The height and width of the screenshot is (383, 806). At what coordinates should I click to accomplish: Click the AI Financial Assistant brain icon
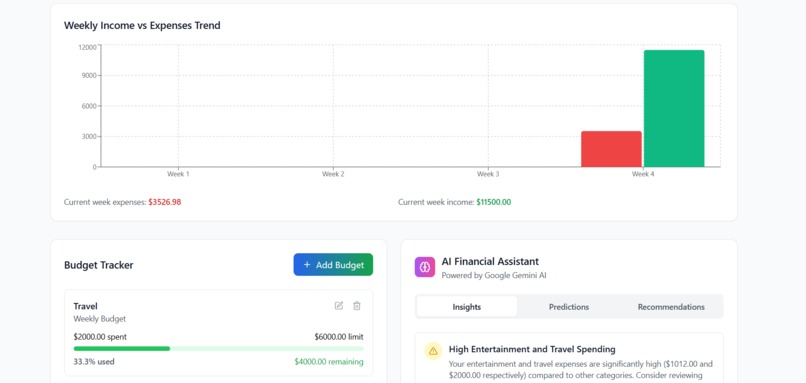click(425, 267)
